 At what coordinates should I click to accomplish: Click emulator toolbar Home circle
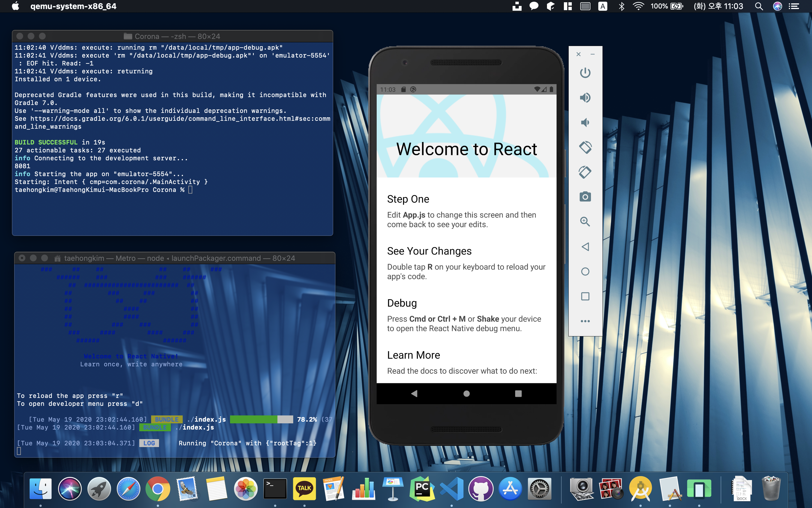point(585,271)
